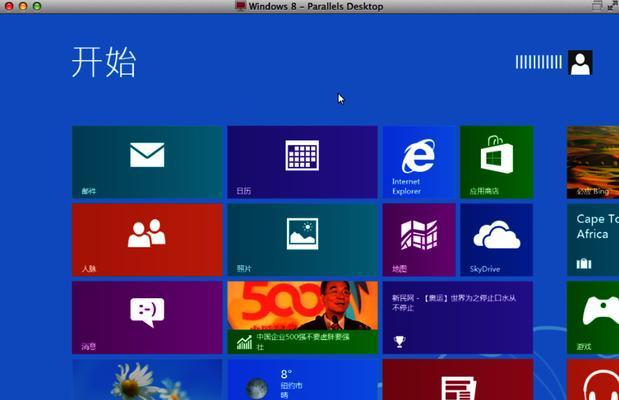Open the Maps tile (地图)
Image resolution: width=619 pixels, height=400 pixels.
coord(419,240)
